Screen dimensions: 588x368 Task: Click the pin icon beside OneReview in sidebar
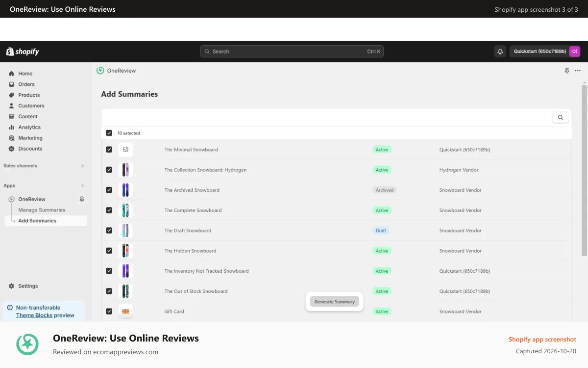point(82,199)
